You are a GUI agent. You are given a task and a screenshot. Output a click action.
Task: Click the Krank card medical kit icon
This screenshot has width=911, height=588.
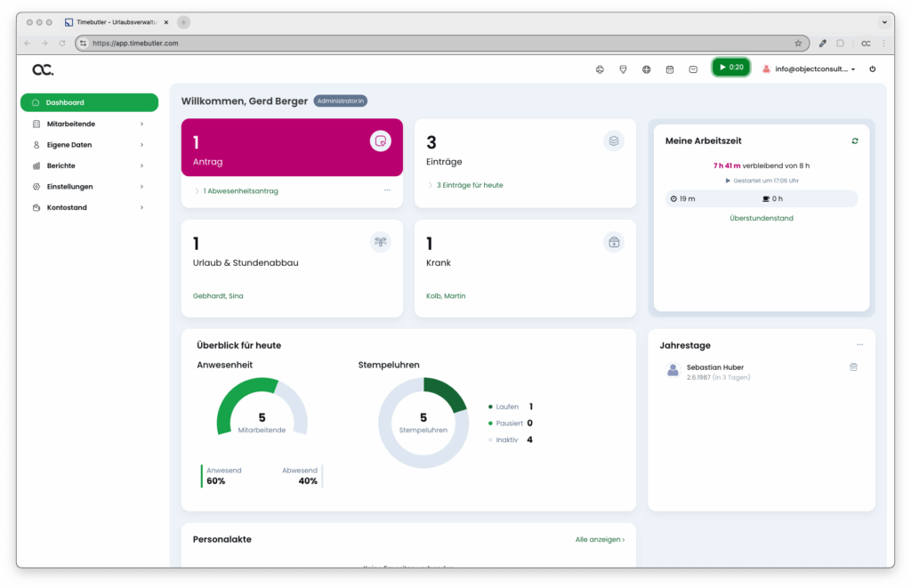click(x=614, y=242)
